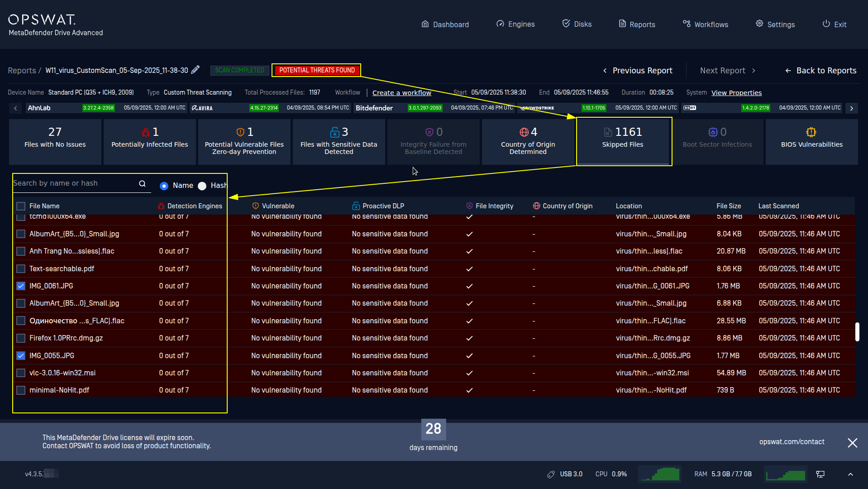Click the Potential Vulnerable Files shield icon
The image size is (868, 489).
click(240, 132)
